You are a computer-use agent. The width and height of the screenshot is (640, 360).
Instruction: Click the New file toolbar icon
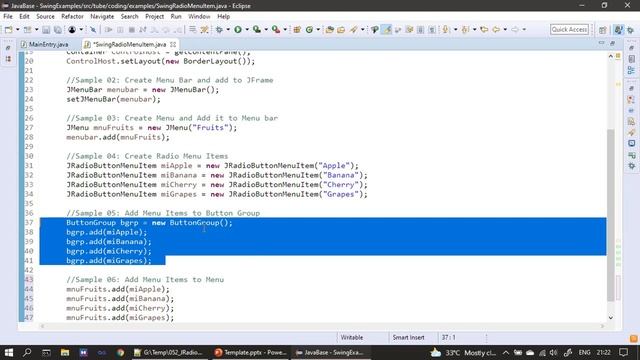(9, 30)
